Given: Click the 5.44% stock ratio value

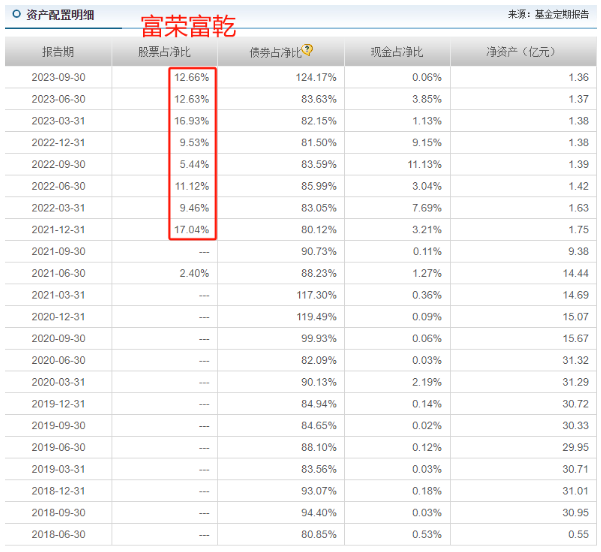Looking at the screenshot, I should [194, 164].
